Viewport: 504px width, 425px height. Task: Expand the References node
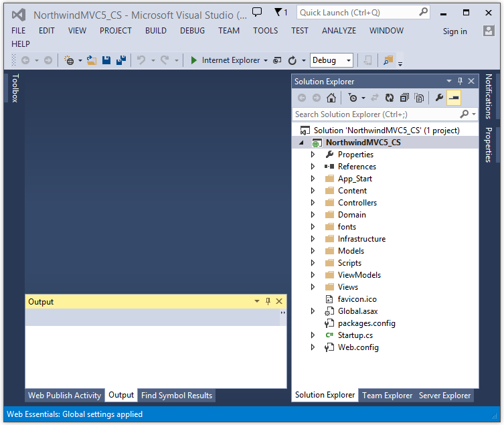[x=313, y=167]
